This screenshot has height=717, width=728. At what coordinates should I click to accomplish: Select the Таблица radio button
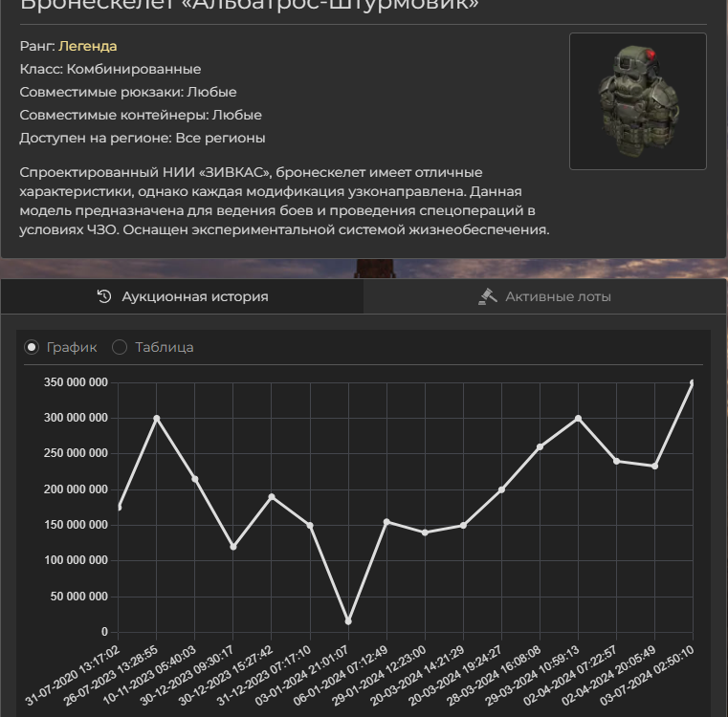pyautogui.click(x=120, y=347)
